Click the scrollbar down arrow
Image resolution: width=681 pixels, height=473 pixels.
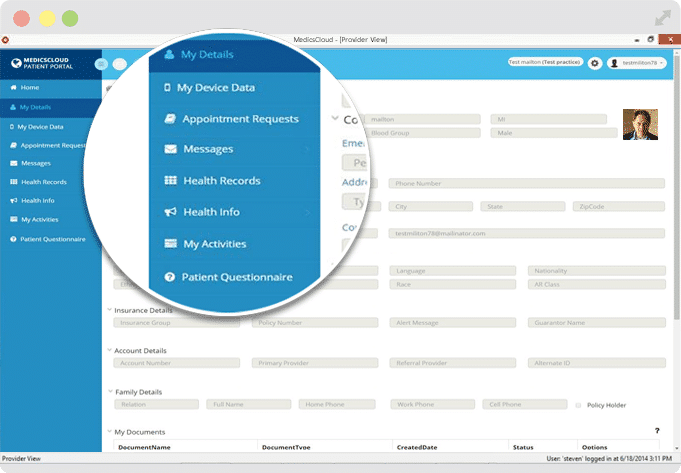click(677, 448)
